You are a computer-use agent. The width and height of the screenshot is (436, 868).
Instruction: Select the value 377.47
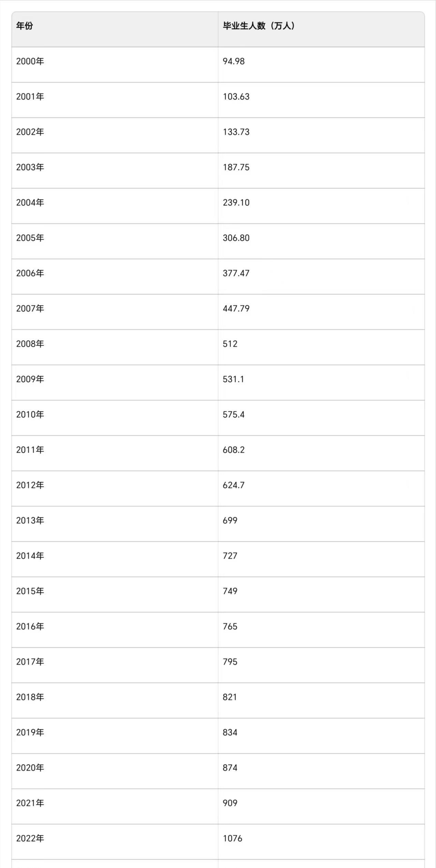click(236, 273)
